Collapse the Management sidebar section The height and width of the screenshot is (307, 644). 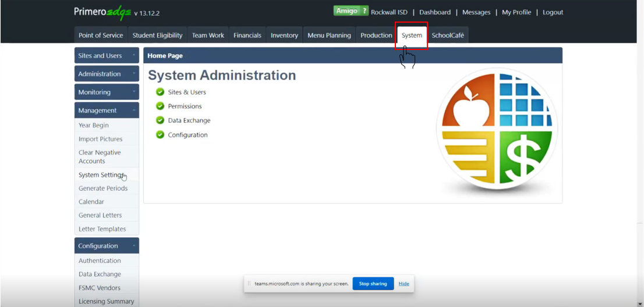point(107,110)
